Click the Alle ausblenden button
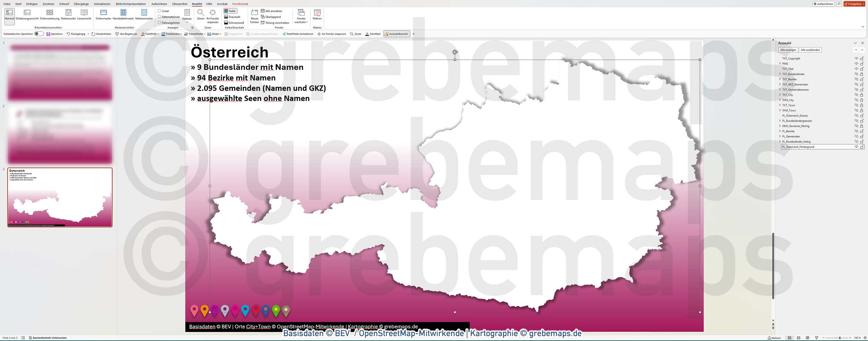The image size is (868, 341). [x=811, y=50]
